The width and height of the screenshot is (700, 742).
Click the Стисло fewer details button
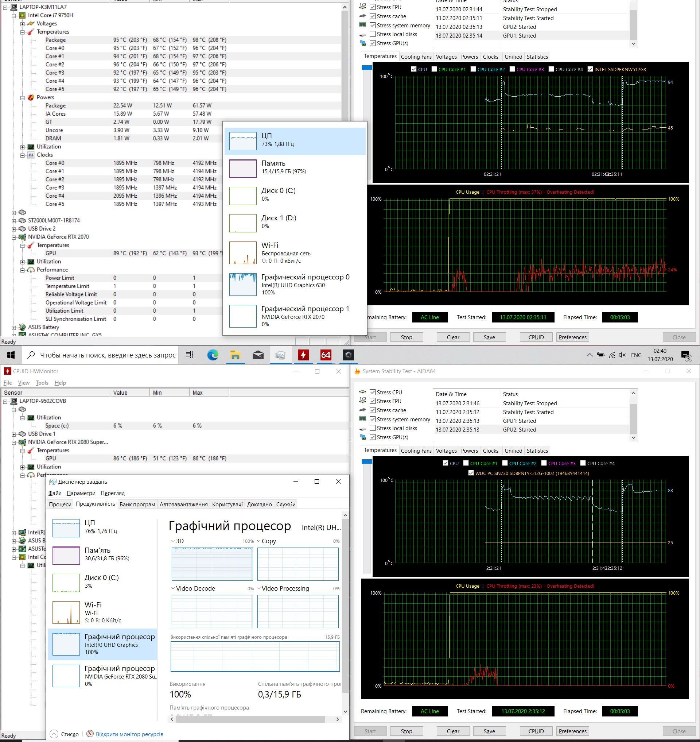coord(64,734)
